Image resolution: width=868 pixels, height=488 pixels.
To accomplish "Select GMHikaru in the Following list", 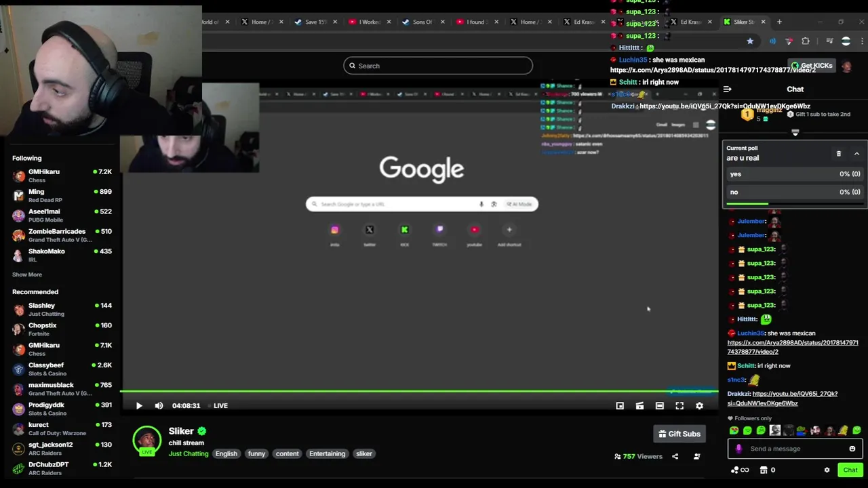I will 62,176.
